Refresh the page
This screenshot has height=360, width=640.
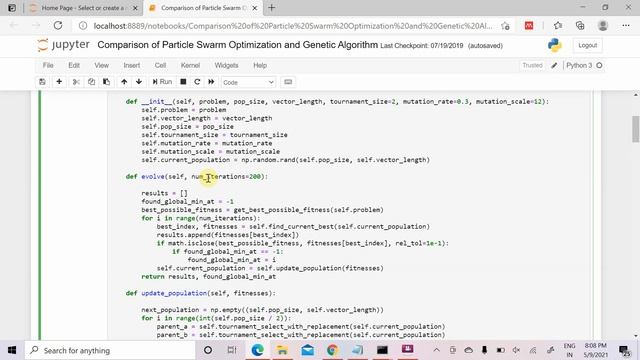(x=58, y=26)
